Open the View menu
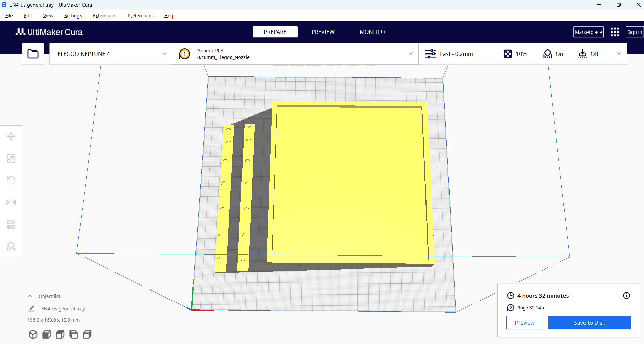This screenshot has width=644, height=344. (x=48, y=16)
